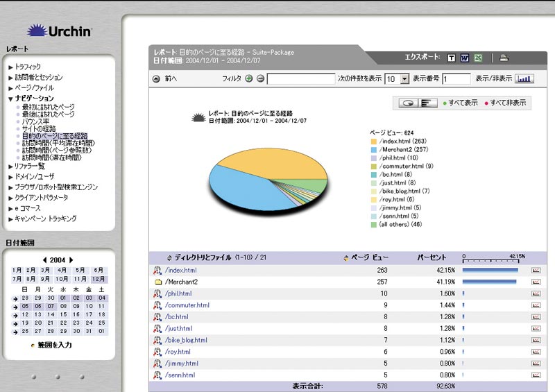Image resolution: width=555 pixels, height=392 pixels.
Task: Expand the トラフィック section in sidebar
Action: point(27,67)
